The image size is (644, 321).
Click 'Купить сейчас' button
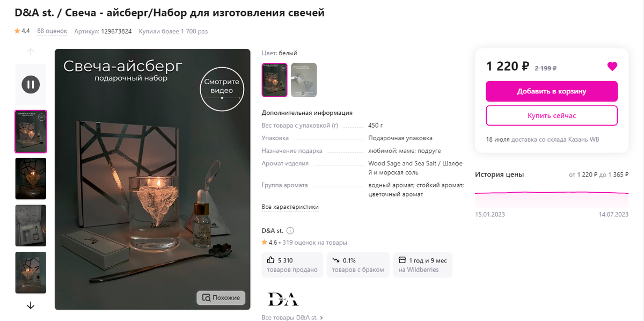pos(552,115)
